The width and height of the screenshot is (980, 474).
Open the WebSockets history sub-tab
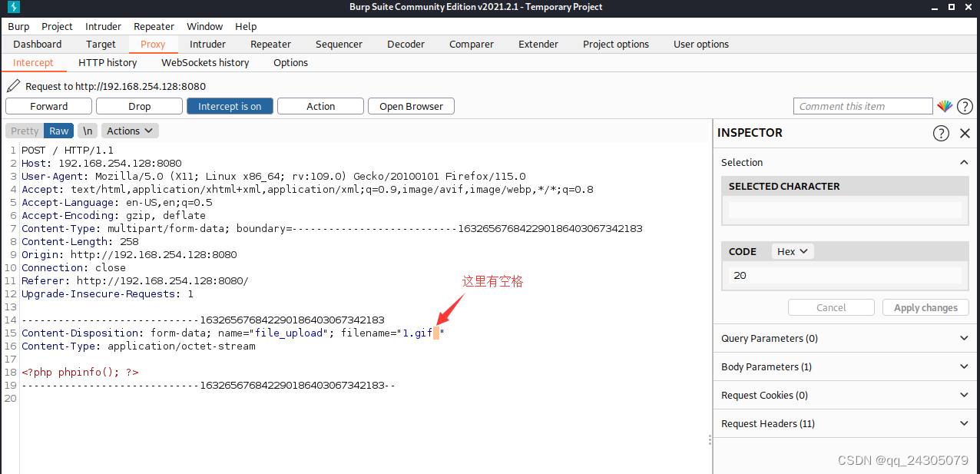pos(205,62)
